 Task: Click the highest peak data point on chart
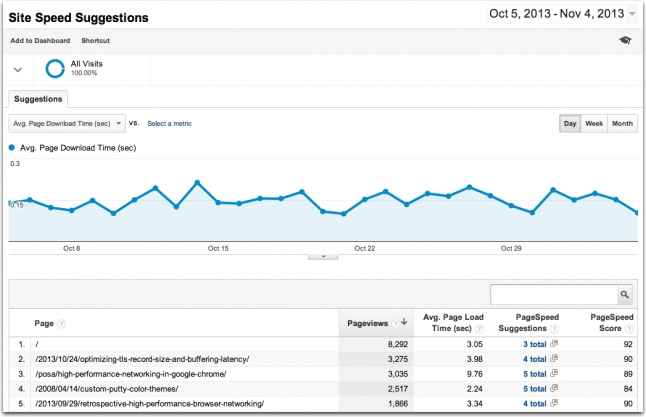click(x=197, y=183)
